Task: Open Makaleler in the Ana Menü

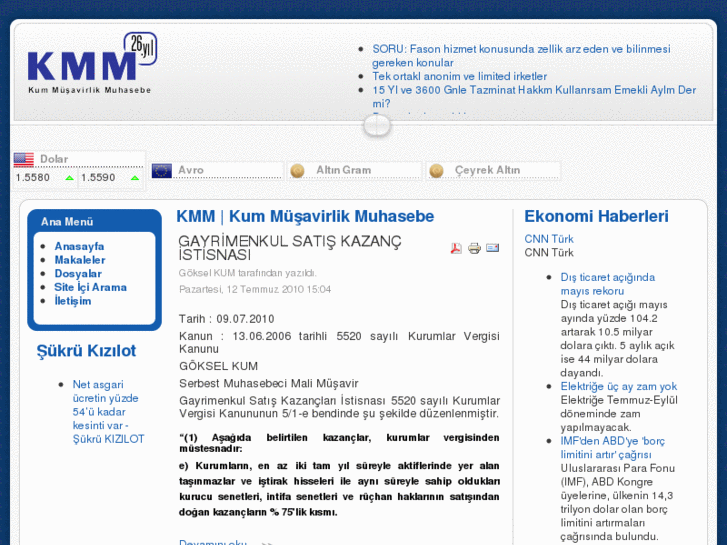Action: tap(80, 260)
